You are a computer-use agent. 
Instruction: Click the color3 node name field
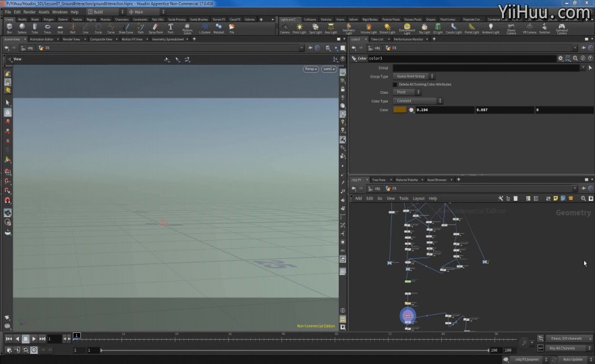461,59
